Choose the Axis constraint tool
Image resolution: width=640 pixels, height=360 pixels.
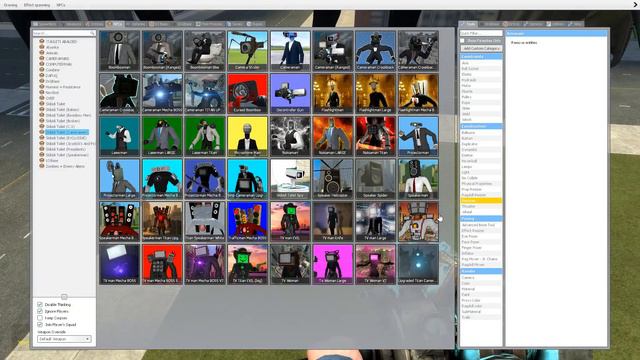(x=481, y=63)
